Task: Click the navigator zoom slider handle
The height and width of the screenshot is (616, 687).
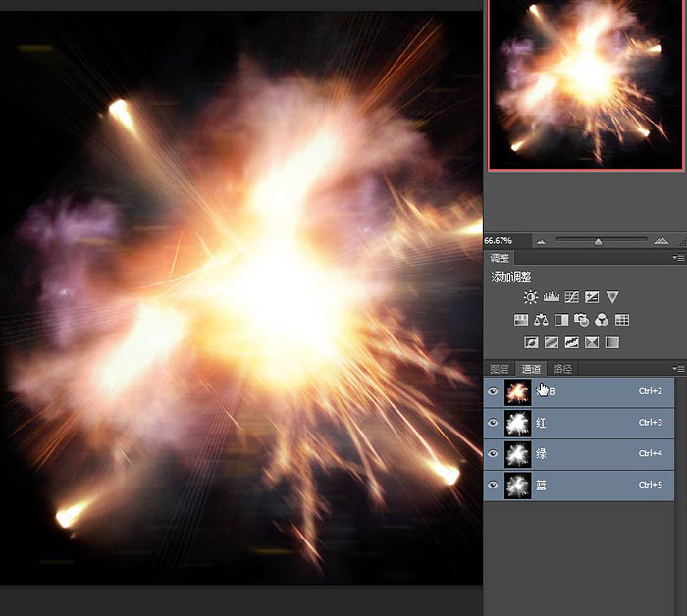Action: point(598,241)
